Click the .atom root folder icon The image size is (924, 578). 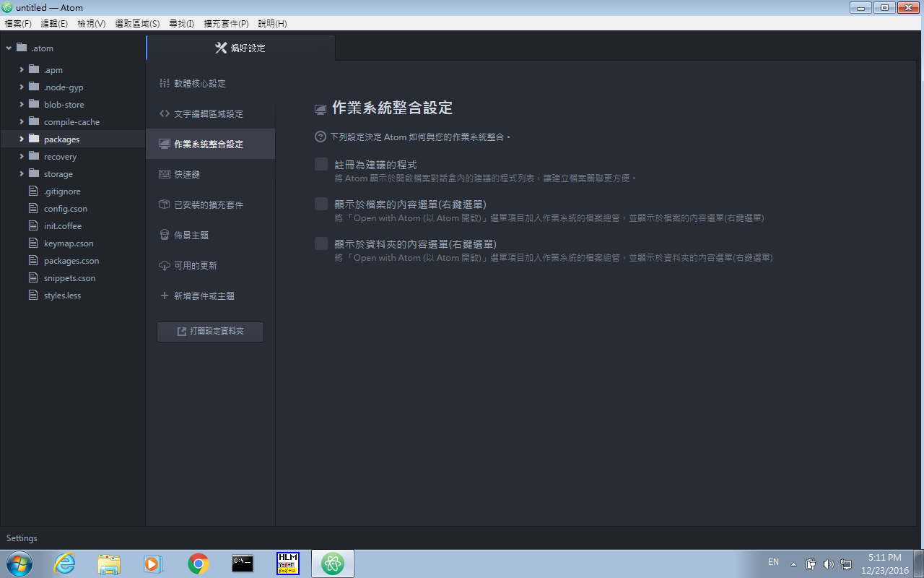21,48
